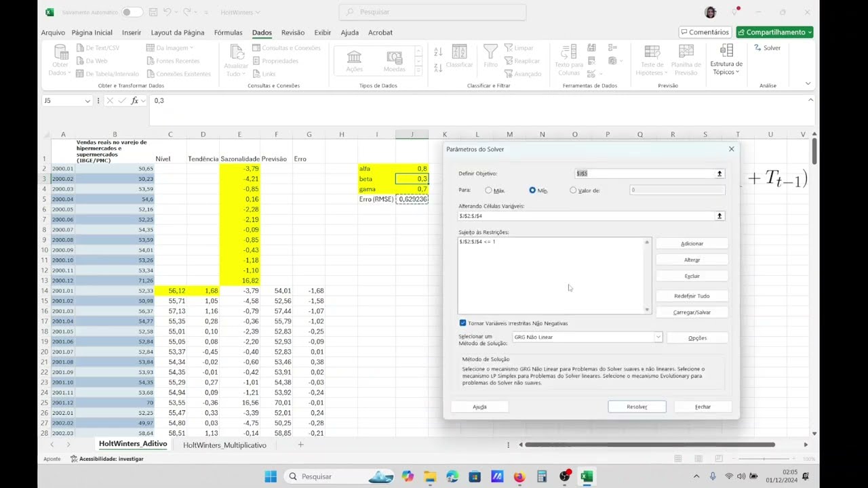
Task: Open the Arquivo menu
Action: pyautogui.click(x=53, y=33)
